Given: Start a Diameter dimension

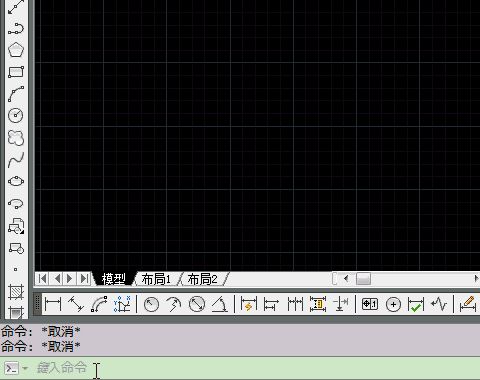Looking at the screenshot, I should coord(197,305).
